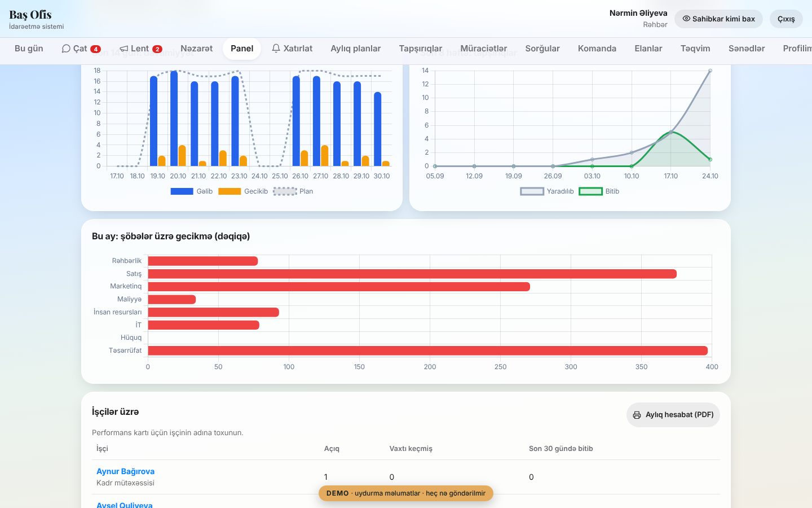Click the Baş Ofis logo title
The width and height of the screenshot is (812, 508).
tap(30, 15)
